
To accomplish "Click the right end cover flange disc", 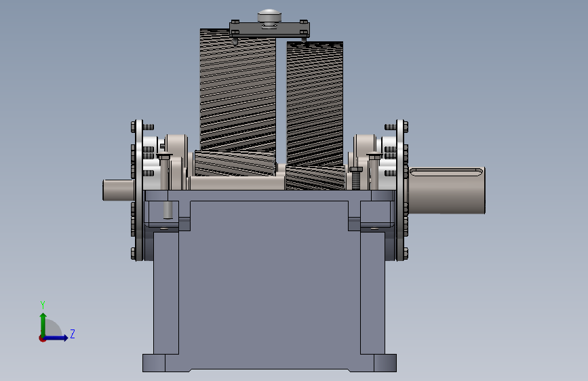I will (400, 190).
